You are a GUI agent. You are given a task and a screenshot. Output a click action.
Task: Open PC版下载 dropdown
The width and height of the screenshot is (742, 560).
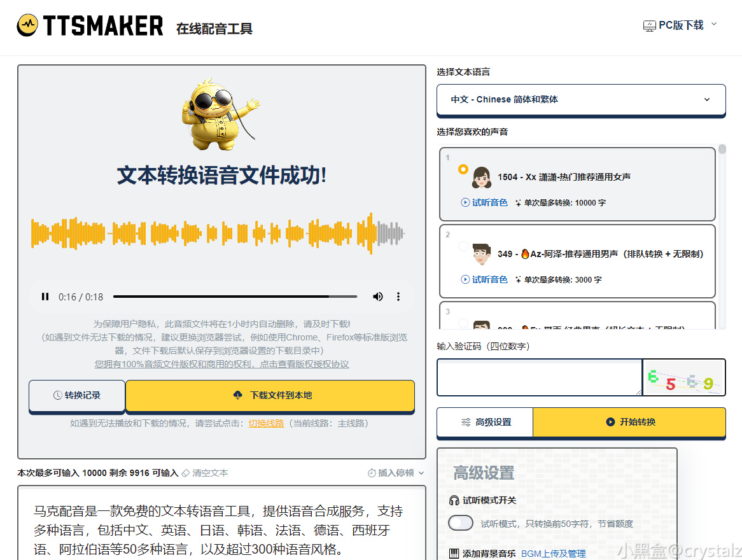(x=680, y=25)
